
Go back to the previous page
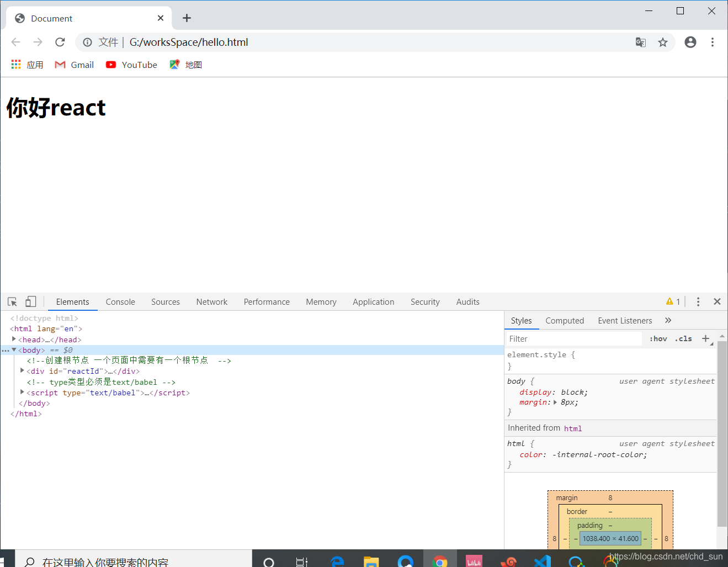(15, 42)
